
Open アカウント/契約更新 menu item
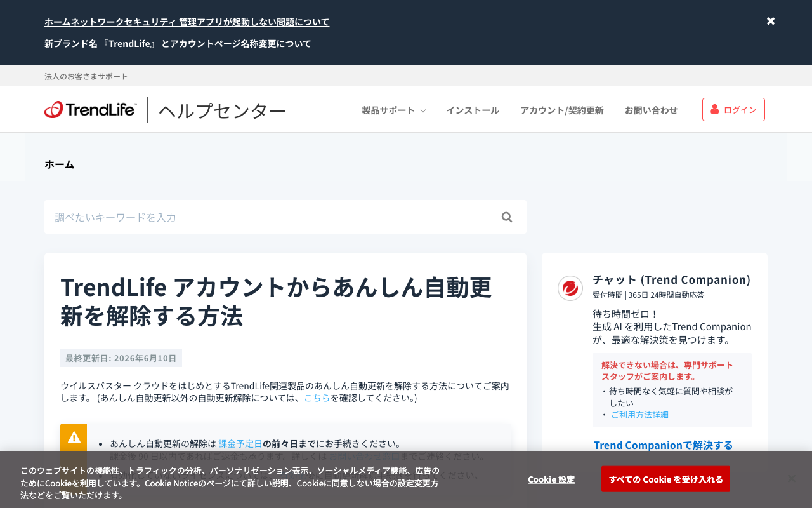click(562, 110)
